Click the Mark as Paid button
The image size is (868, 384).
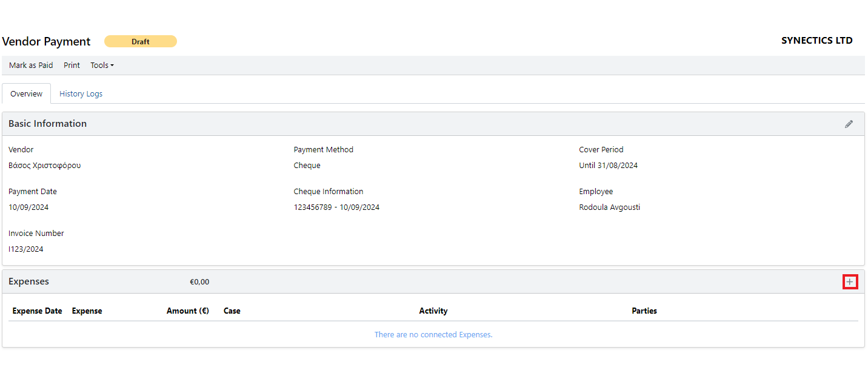click(x=31, y=66)
